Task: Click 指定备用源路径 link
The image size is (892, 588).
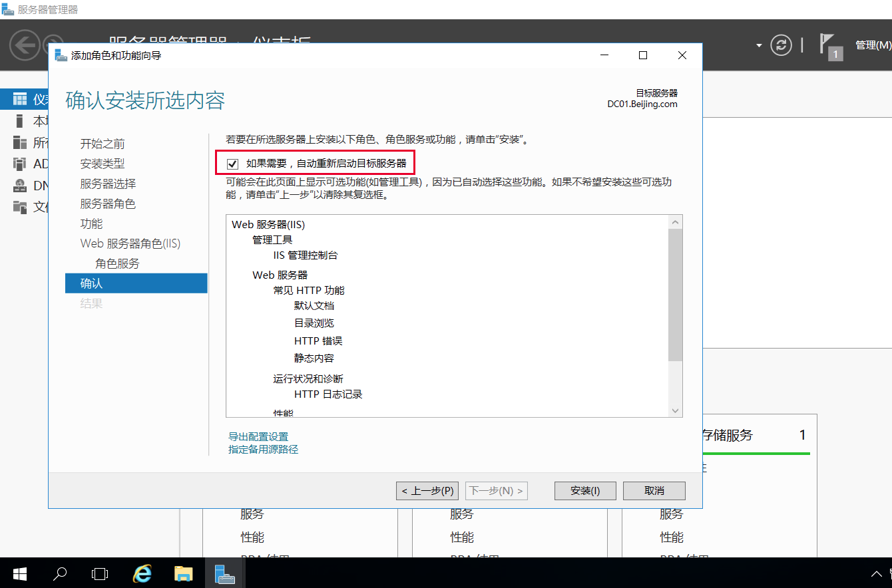Action: pos(263,450)
